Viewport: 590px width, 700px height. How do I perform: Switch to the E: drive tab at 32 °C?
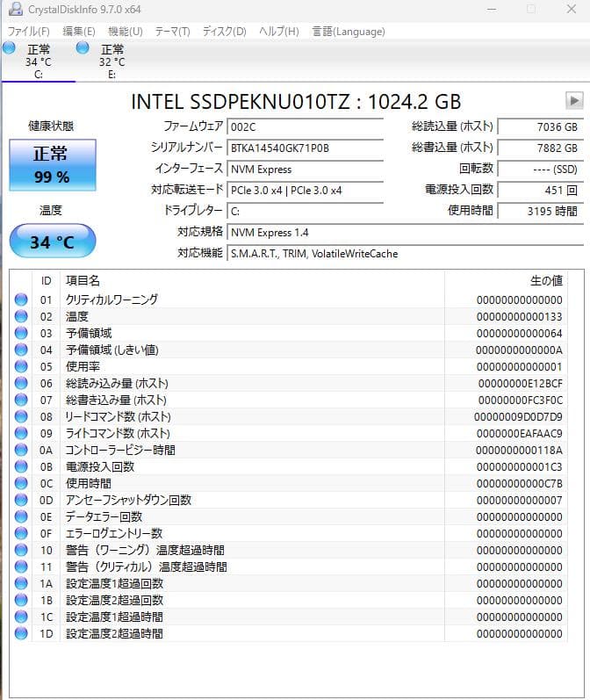[112, 61]
